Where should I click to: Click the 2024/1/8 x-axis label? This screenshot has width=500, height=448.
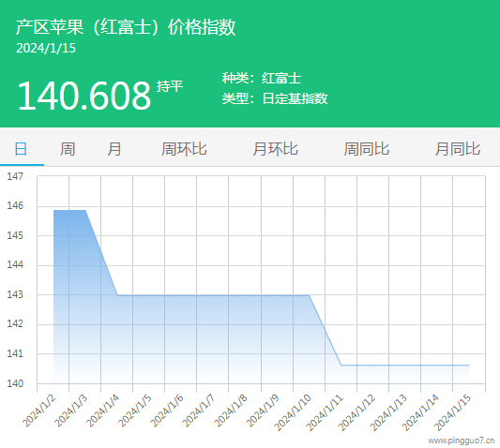231,411
